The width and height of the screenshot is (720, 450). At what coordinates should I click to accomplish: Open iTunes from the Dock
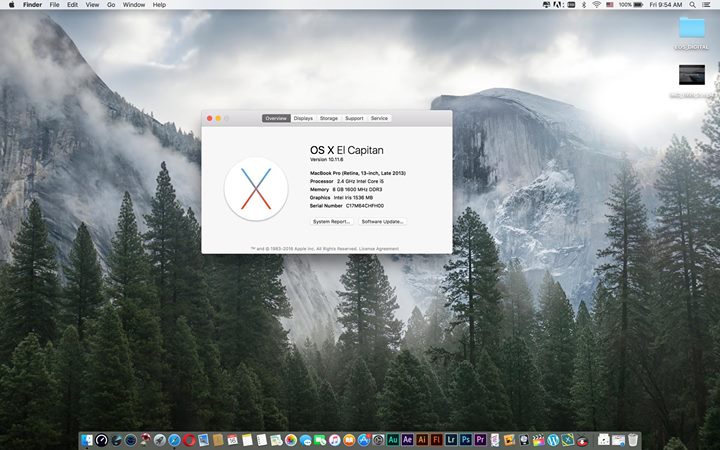(334, 440)
